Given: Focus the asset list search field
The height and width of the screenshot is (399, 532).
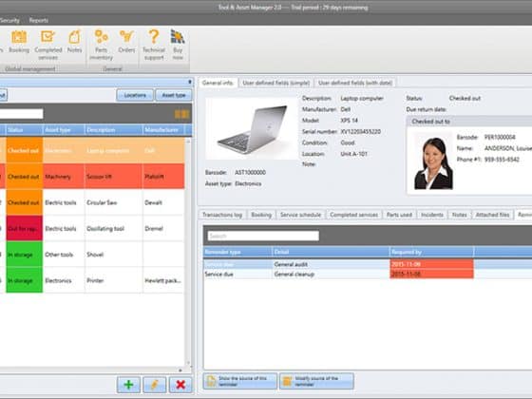Looking at the screenshot, I should click(21, 114).
